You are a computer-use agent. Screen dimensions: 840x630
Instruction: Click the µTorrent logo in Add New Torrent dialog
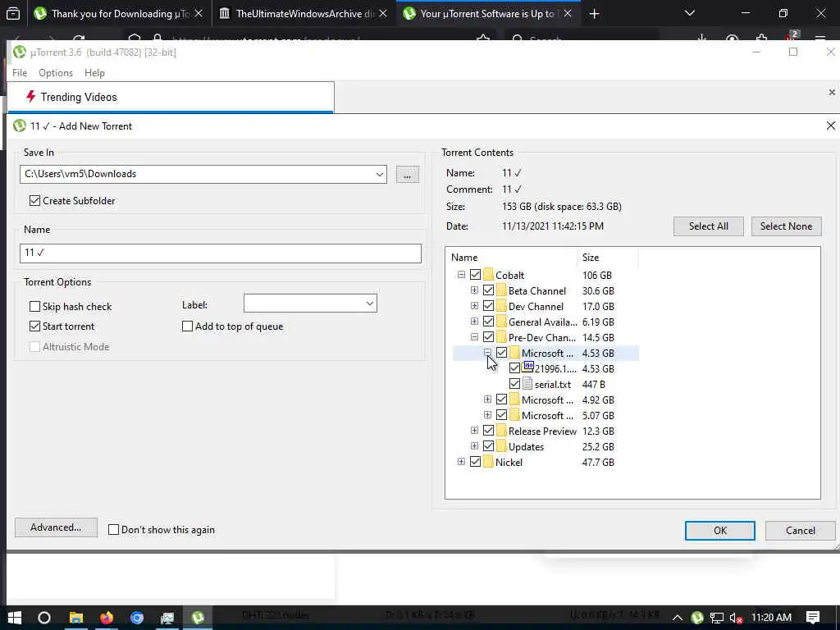click(20, 126)
